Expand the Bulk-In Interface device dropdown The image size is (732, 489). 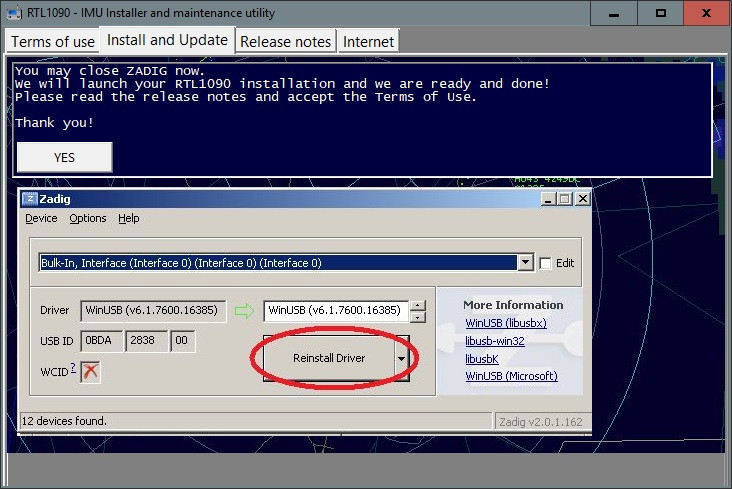pyautogui.click(x=525, y=262)
